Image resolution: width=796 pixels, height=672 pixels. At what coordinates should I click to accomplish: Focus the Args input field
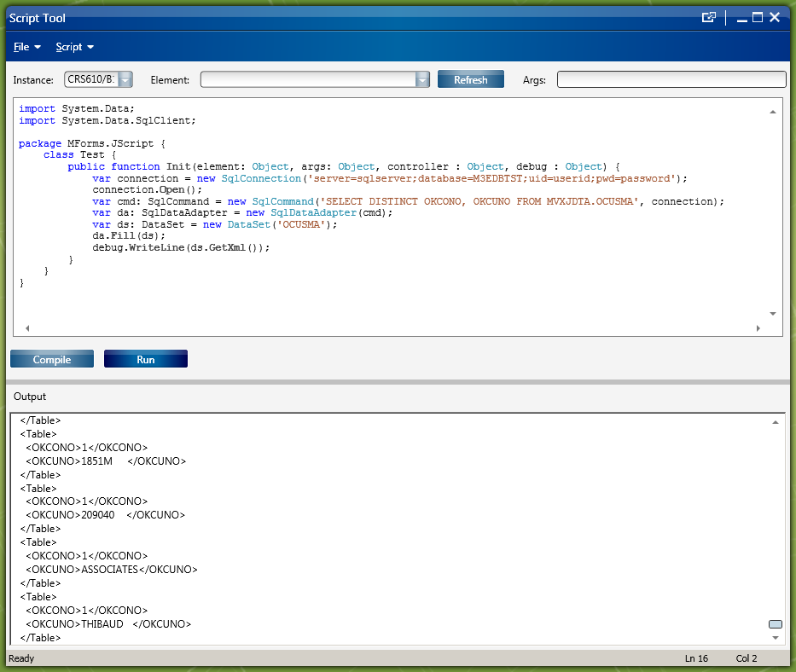(x=671, y=79)
